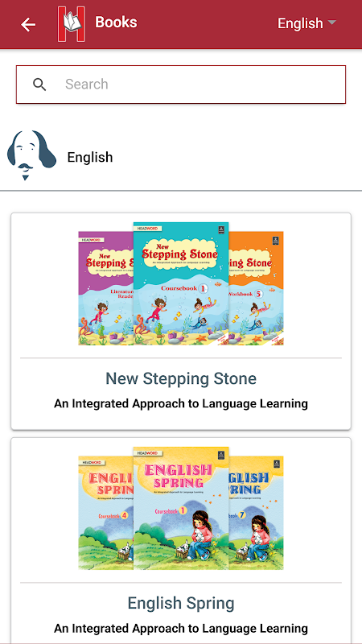Screen dimensions: 362x644
Task: Tap the English Spring Coursebook 4 cover
Action: (x=106, y=513)
